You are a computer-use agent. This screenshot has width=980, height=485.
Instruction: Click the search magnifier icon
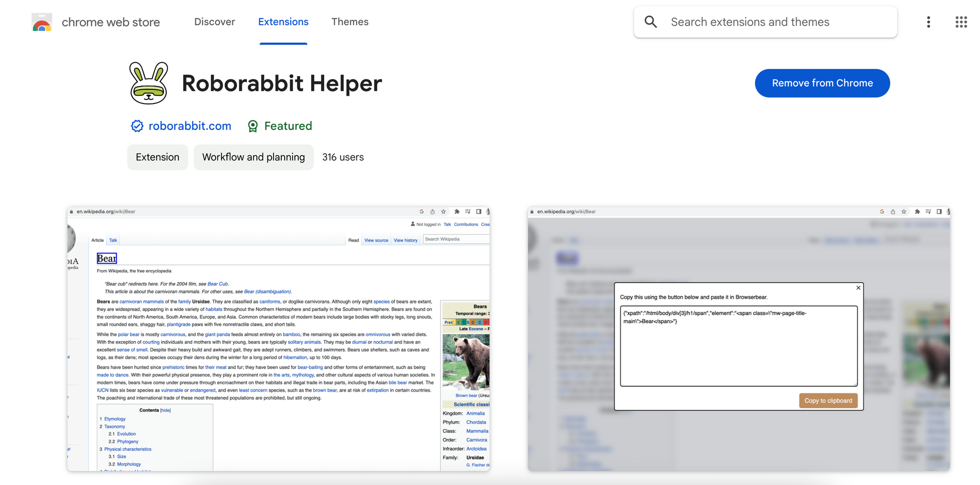tap(651, 22)
